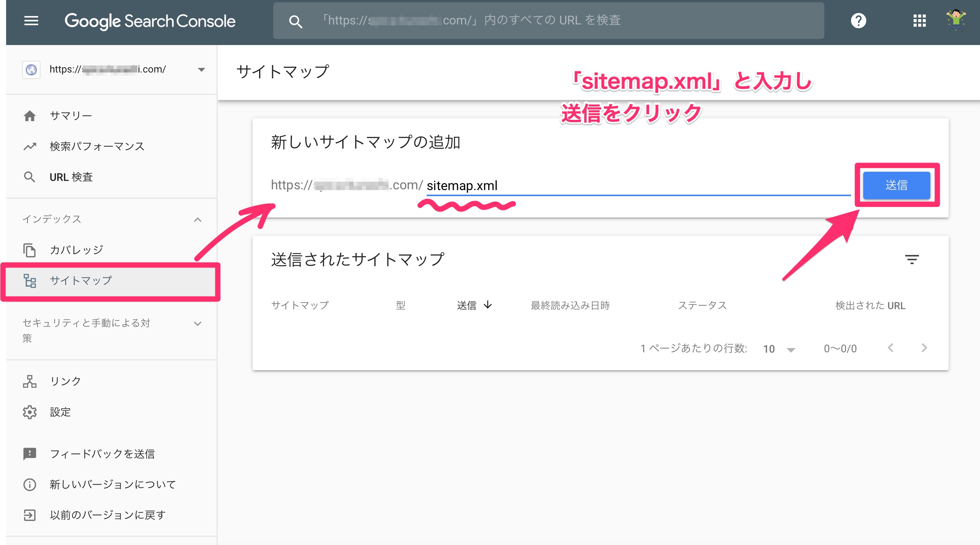
Task: Open the Google apps grid
Action: click(919, 21)
